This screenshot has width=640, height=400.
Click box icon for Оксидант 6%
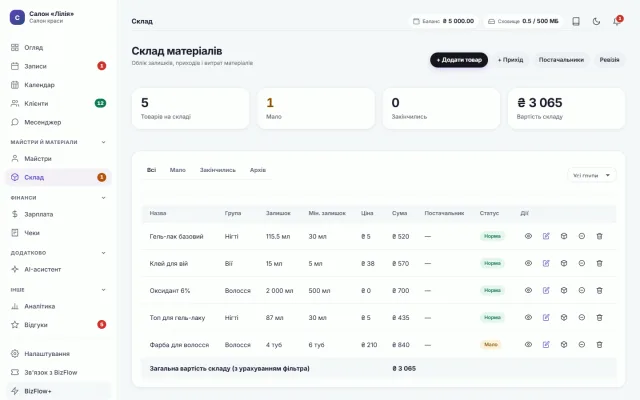coord(564,290)
